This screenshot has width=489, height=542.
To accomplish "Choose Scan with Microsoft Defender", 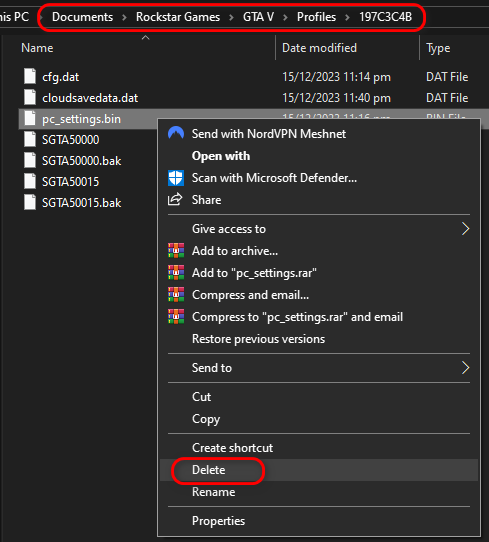I will (x=319, y=178).
